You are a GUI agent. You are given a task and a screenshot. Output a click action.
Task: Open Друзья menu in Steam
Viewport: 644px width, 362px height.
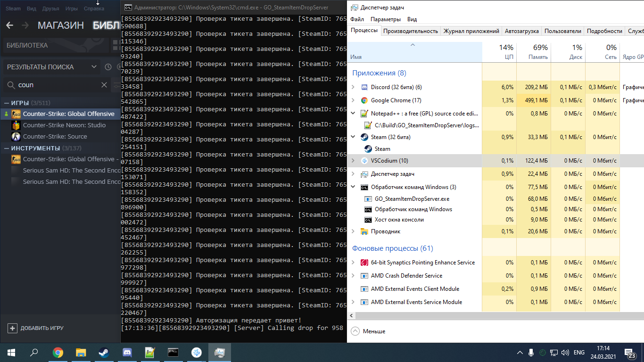click(50, 8)
